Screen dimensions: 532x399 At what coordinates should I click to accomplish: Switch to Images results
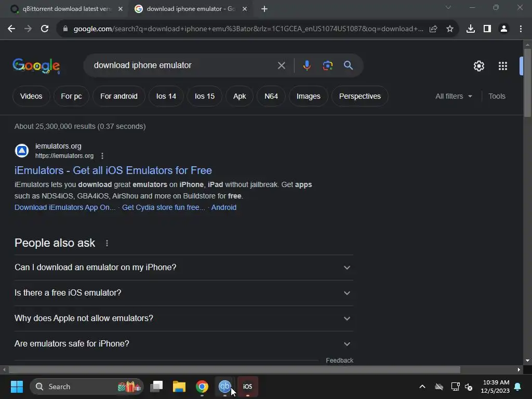tap(309, 96)
